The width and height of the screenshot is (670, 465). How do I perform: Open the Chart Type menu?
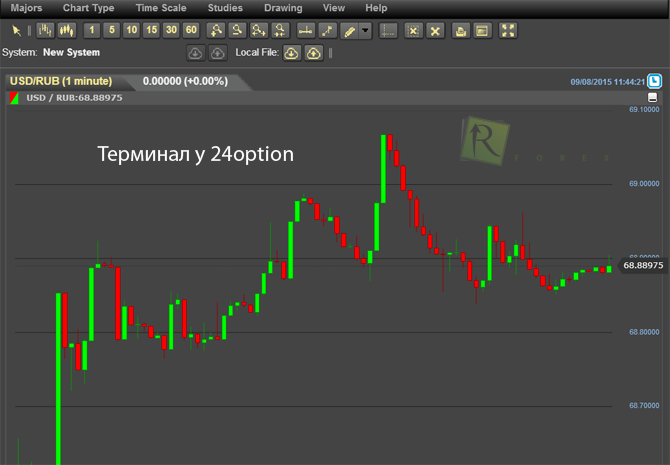click(x=88, y=8)
